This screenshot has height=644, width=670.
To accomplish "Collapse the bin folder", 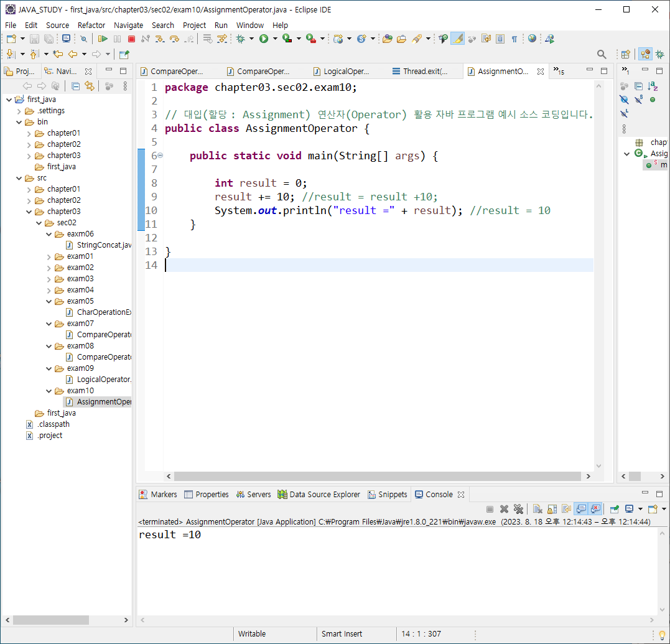I will pos(19,122).
